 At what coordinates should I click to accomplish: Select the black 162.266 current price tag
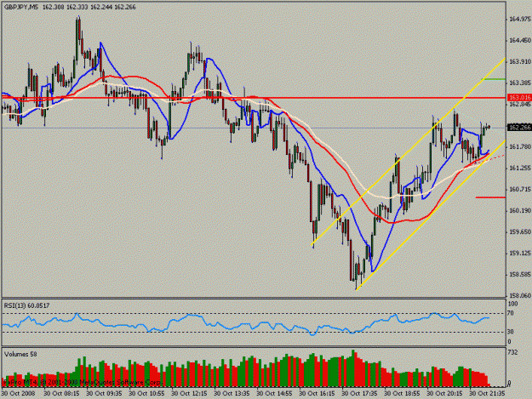coord(519,128)
